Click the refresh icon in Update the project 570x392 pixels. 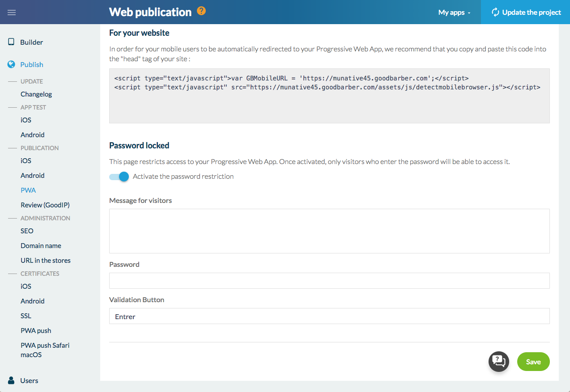(x=495, y=13)
